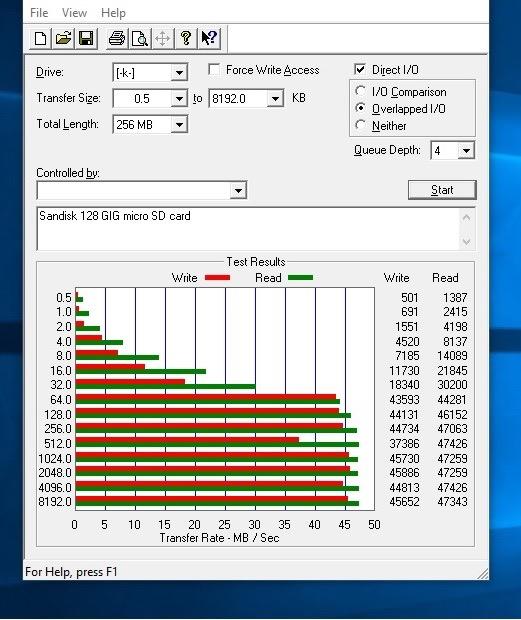The width and height of the screenshot is (521, 620).
Task: Click into the Sandisk description text box
Action: [248, 229]
